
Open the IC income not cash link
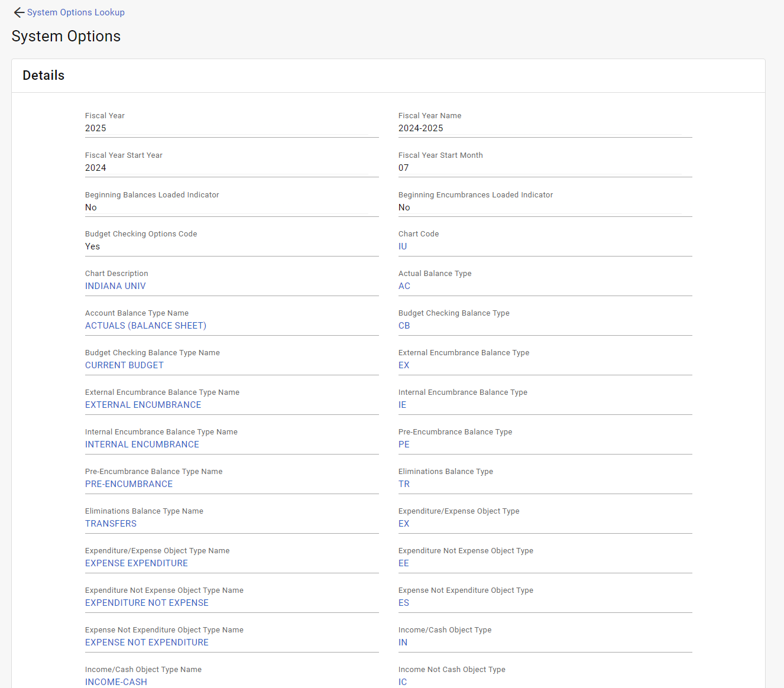pyautogui.click(x=403, y=682)
